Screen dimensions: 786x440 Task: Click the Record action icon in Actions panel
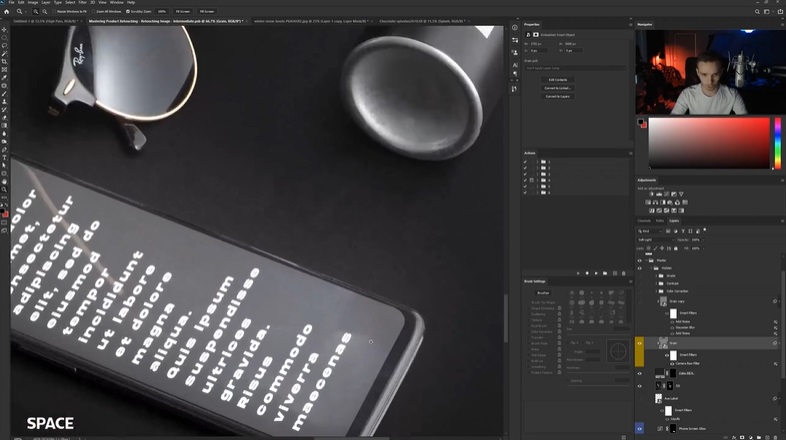pyautogui.click(x=587, y=273)
